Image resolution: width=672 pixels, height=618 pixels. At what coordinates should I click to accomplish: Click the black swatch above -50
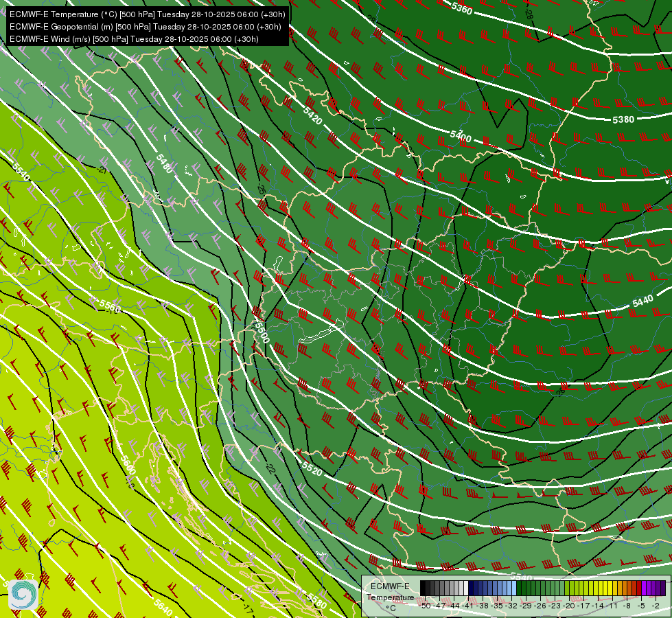(x=423, y=588)
